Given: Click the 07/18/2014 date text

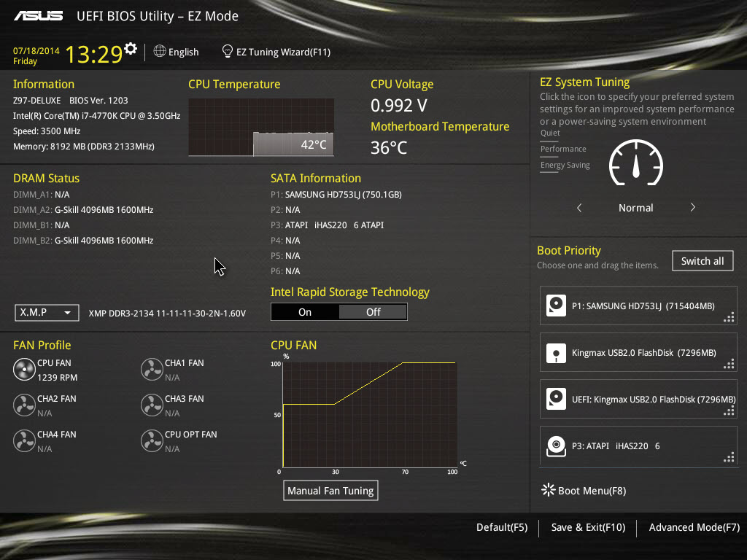Looking at the screenshot, I should (36, 50).
